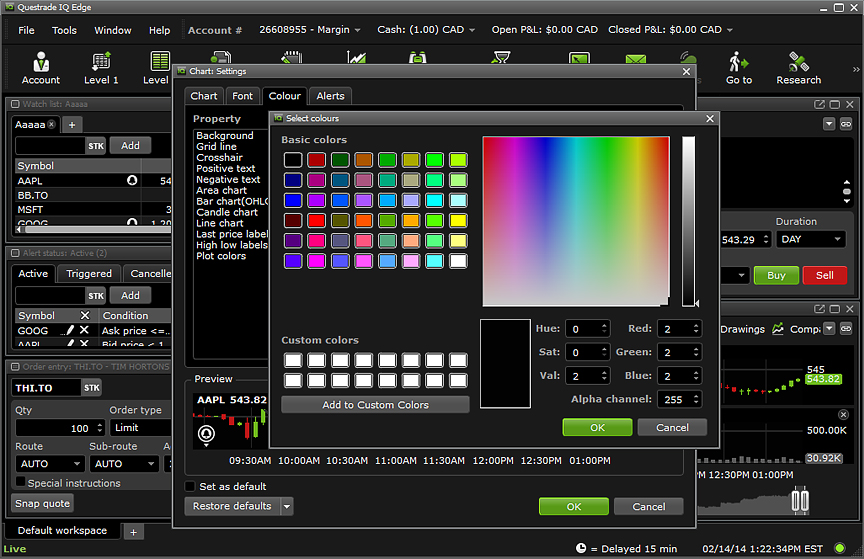Increase the Alpha channel value with stepper
This screenshot has width=864, height=559.
696,395
